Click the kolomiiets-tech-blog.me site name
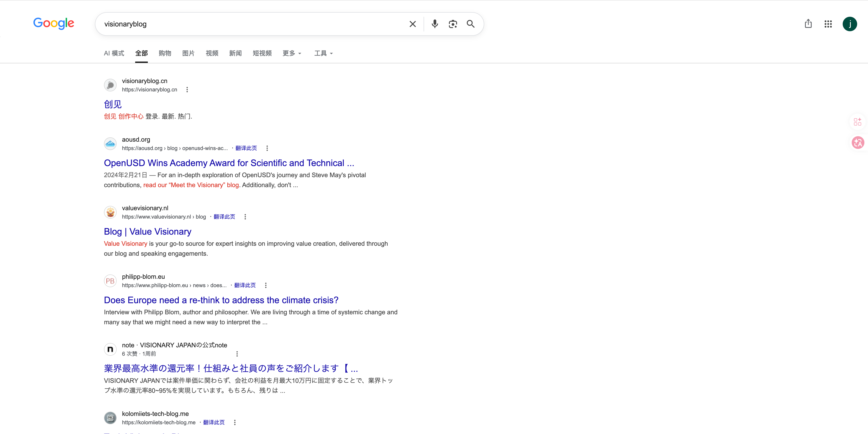The width and height of the screenshot is (868, 434). (155, 414)
